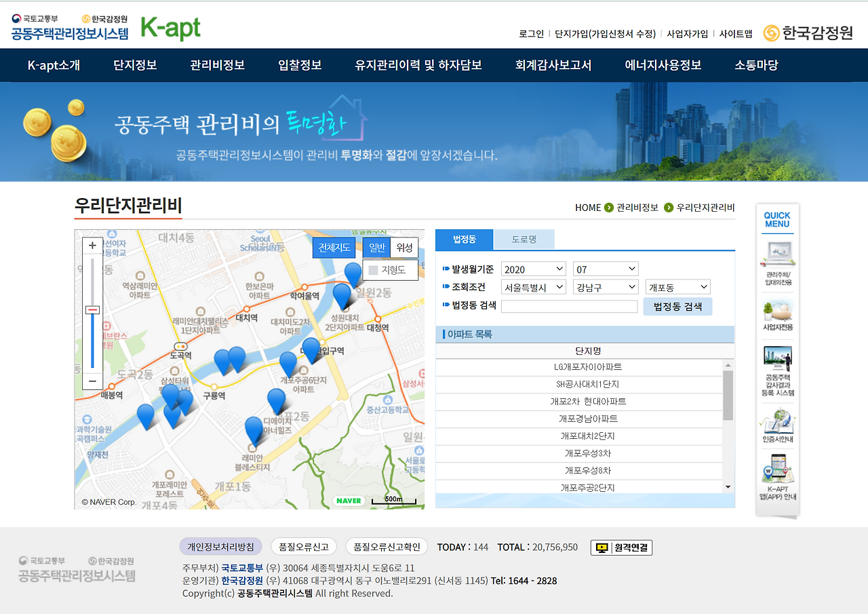Change the month in the 07 dropdown
The image size is (868, 614).
pyautogui.click(x=606, y=268)
